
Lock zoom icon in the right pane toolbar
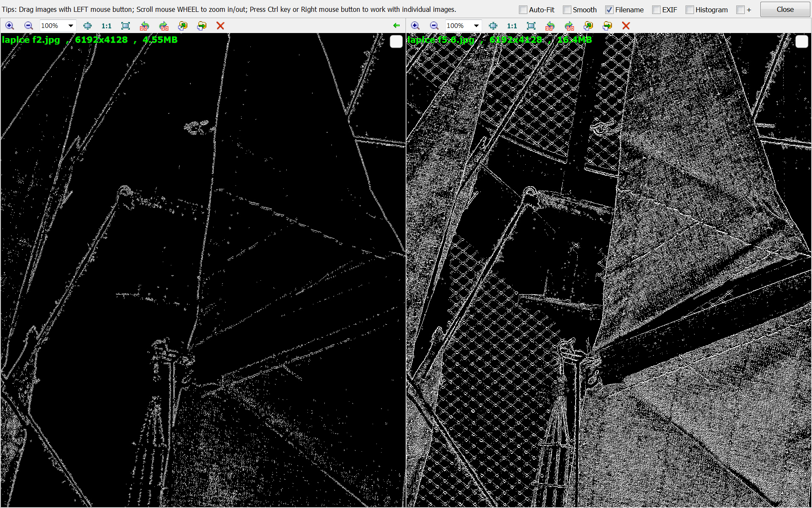493,26
